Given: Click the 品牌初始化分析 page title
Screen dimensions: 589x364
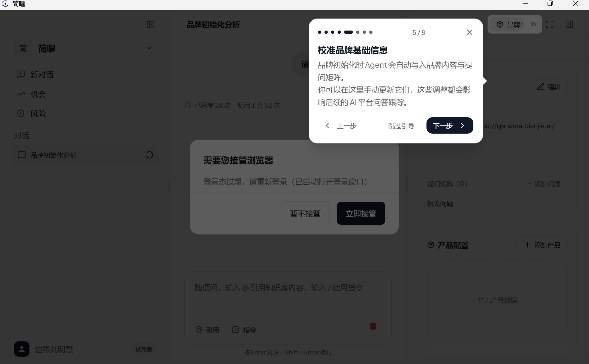Looking at the screenshot, I should 213,25.
